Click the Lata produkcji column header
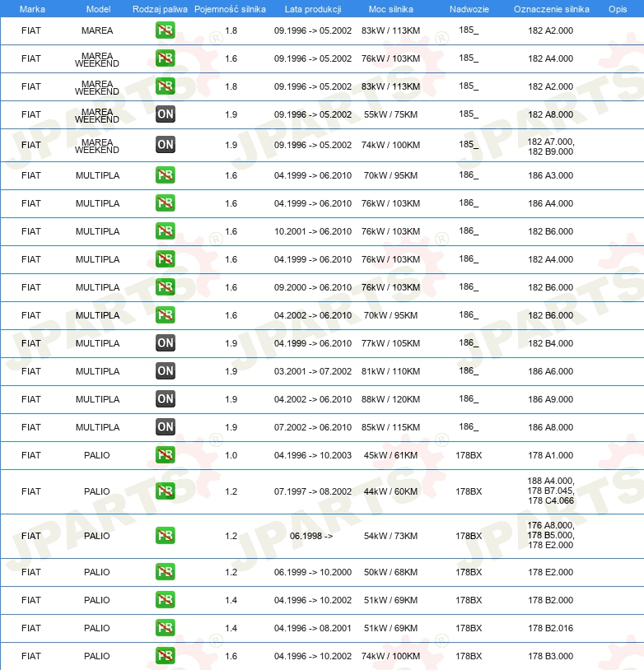644x670 pixels. click(313, 9)
